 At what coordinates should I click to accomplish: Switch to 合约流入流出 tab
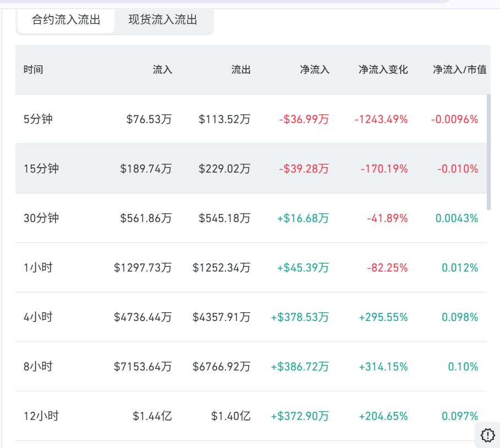66,20
